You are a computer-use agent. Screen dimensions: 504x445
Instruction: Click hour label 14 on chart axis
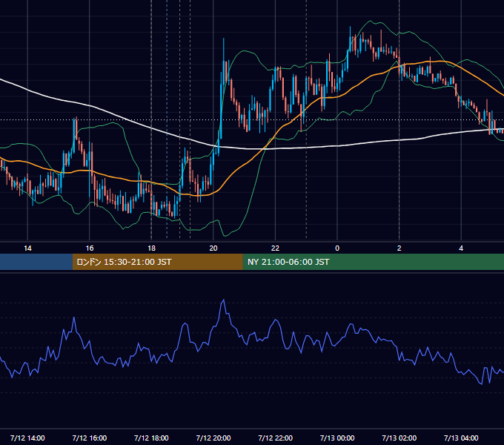click(x=27, y=248)
